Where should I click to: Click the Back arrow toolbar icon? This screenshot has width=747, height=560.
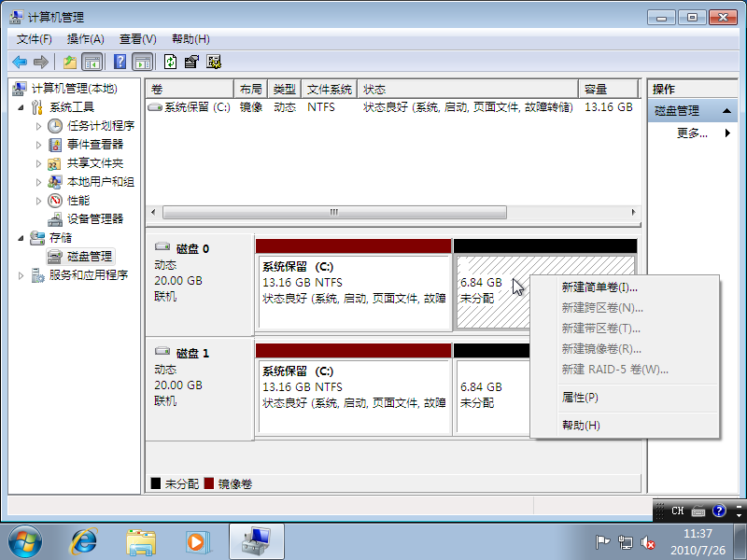click(x=20, y=62)
